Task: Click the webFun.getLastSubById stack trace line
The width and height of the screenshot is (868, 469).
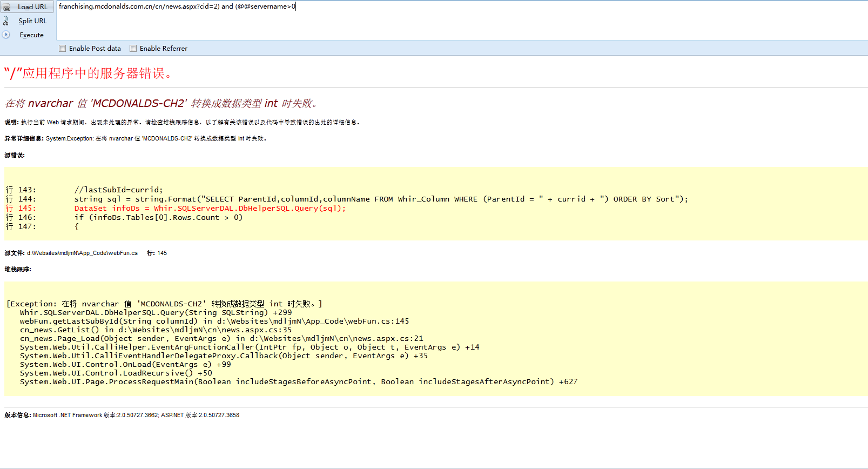Action: point(214,321)
